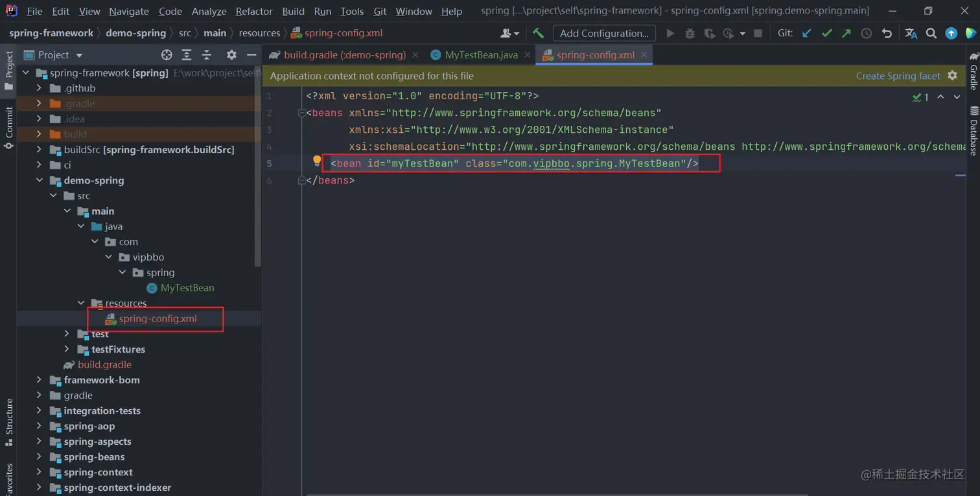980x496 pixels.
Task: Click the Stop square icon in toolbar
Action: (x=758, y=33)
